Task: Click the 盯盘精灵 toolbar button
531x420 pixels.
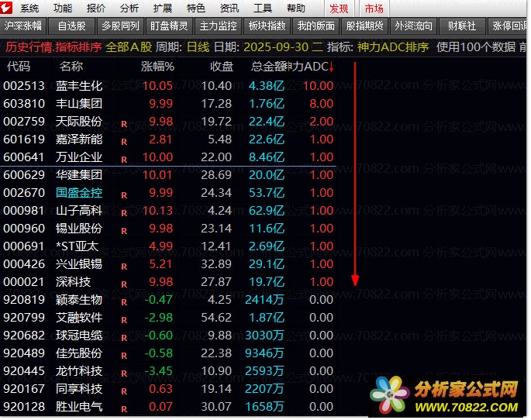Action: click(x=169, y=26)
